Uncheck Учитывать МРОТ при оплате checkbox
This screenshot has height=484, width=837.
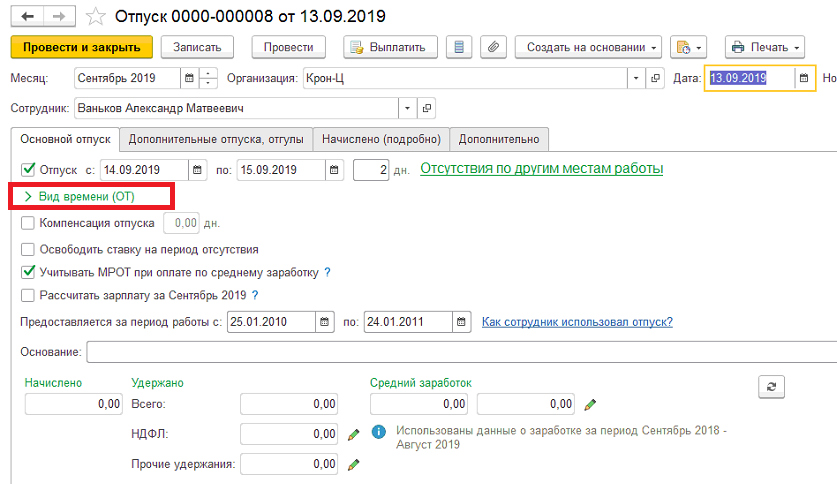pos(28,272)
